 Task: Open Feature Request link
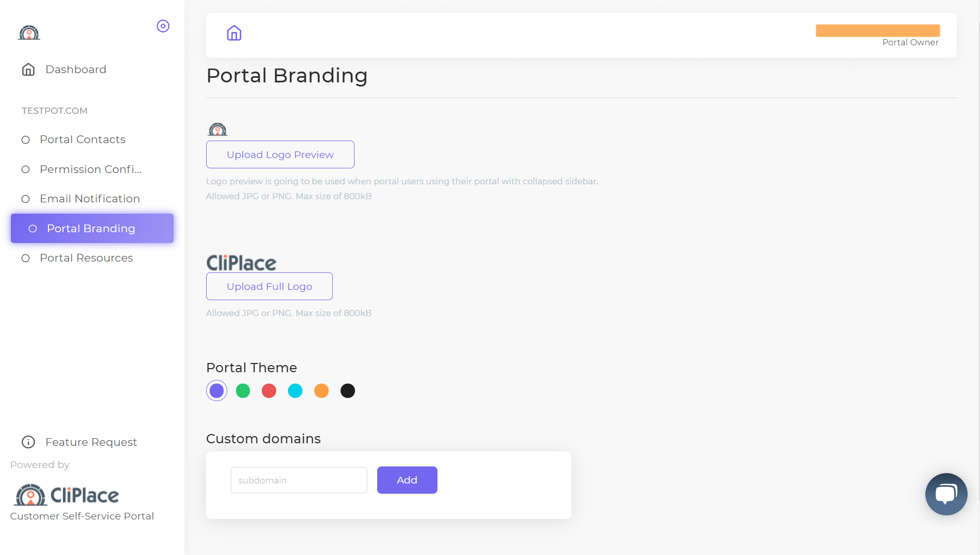pyautogui.click(x=91, y=442)
